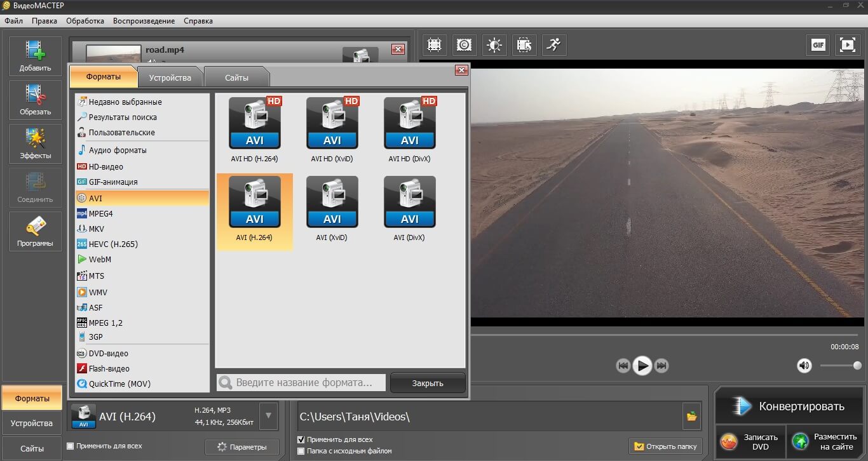Toggle Применить для всех under output path
Viewport: 868px width, 461px height.
click(301, 439)
